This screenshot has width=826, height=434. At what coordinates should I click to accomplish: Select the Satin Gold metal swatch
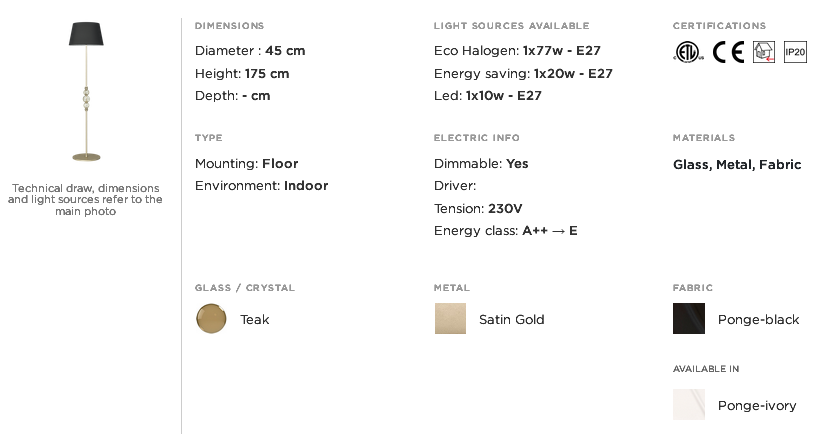[450, 319]
